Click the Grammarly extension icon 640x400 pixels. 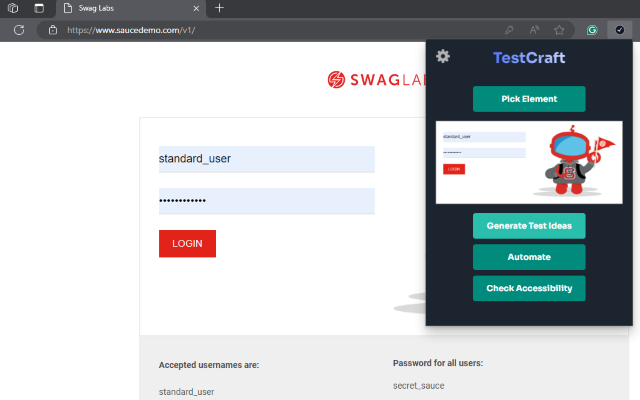[x=592, y=30]
